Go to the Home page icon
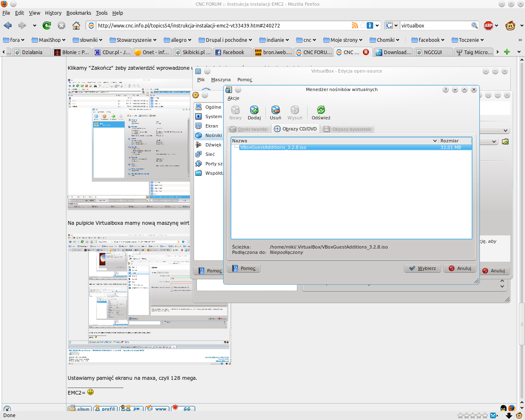The height and width of the screenshot is (420, 525). point(76,25)
